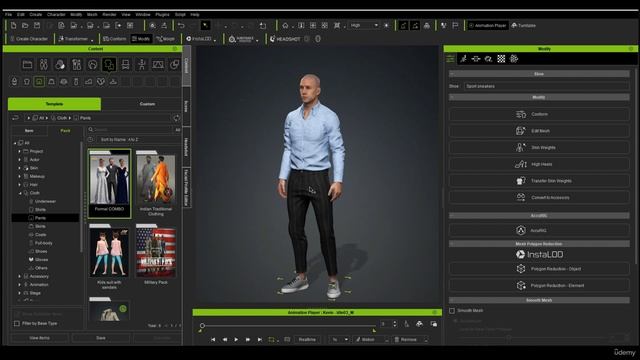The width and height of the screenshot is (640, 360).
Task: Collapse the Cloth tree node
Action: point(19,193)
